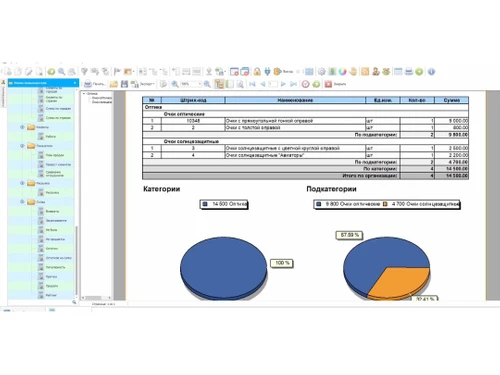Screen dimensions: 500x375
Task: Click the blue magnifier search icon in the main toolbar
Action: [x=62, y=71]
